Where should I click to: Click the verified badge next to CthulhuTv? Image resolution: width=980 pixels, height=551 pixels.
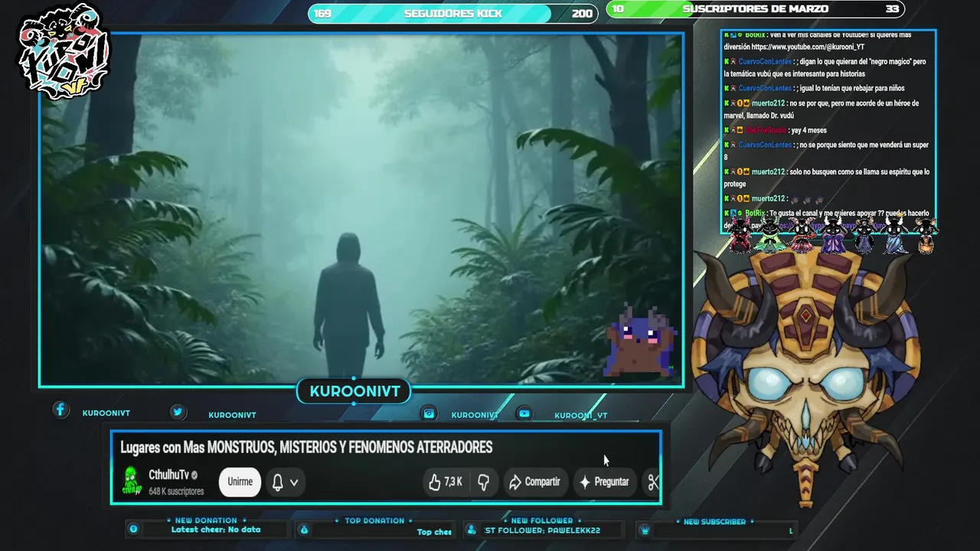[x=194, y=475]
